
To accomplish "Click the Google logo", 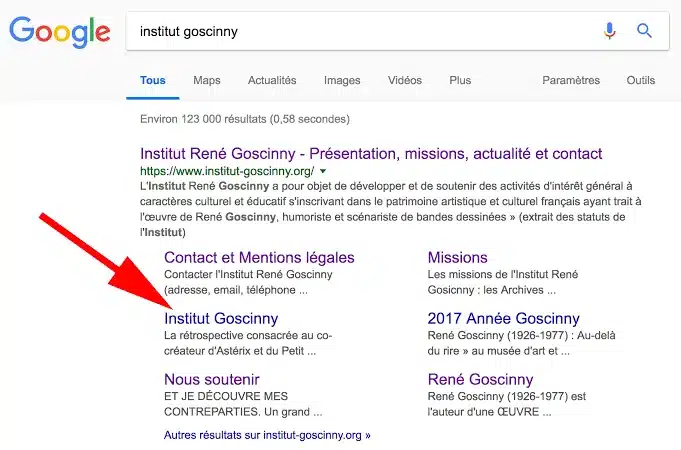I will click(60, 32).
